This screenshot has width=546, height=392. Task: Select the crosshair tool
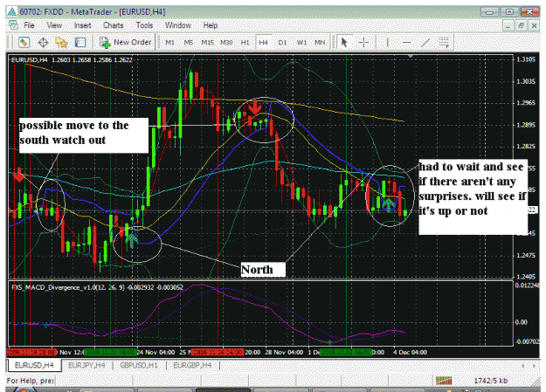(x=364, y=43)
